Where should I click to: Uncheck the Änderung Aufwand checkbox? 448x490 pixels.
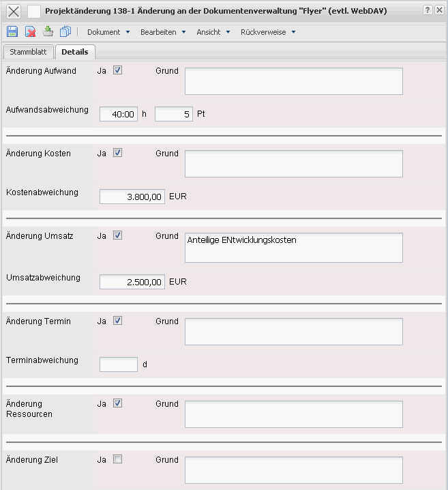point(117,70)
